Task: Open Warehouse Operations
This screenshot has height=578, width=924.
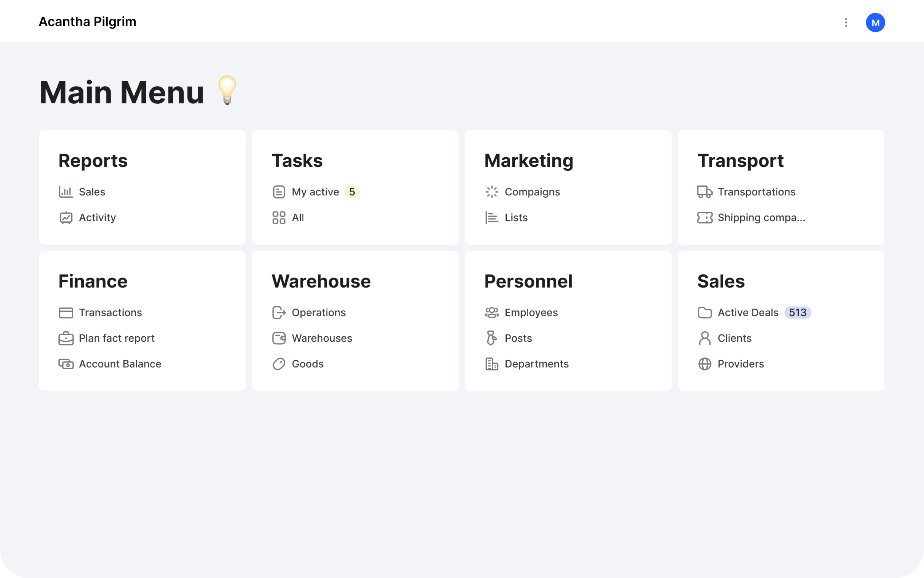Action: pyautogui.click(x=319, y=313)
